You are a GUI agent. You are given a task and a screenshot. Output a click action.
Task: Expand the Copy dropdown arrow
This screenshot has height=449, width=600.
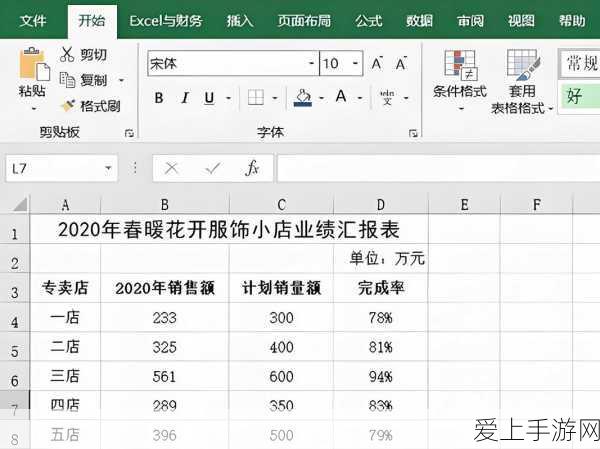[121, 80]
